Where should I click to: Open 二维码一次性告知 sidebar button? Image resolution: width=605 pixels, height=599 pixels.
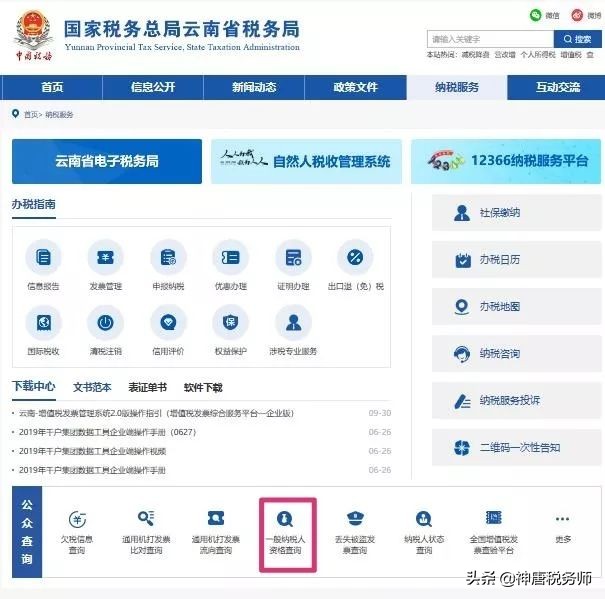coord(516,448)
